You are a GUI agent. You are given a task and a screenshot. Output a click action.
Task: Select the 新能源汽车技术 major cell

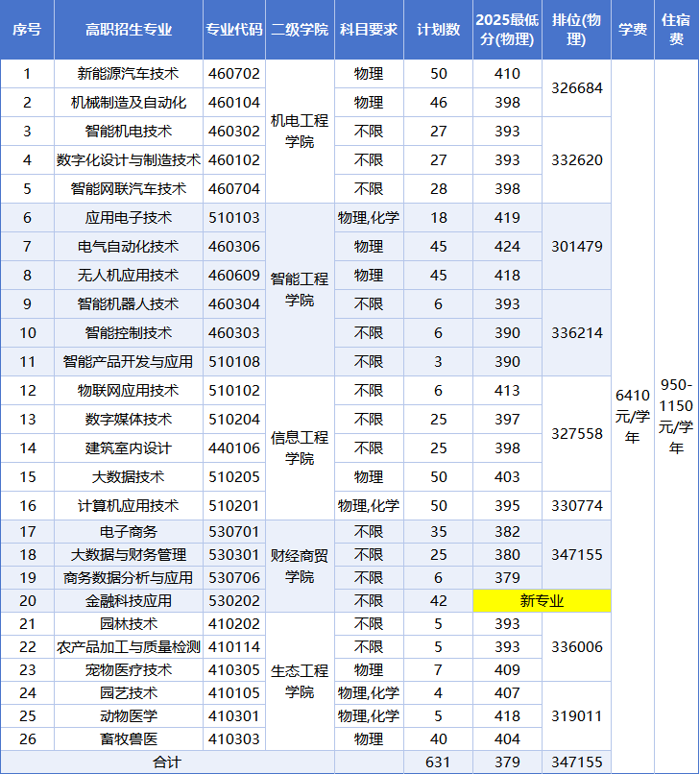tap(129, 74)
